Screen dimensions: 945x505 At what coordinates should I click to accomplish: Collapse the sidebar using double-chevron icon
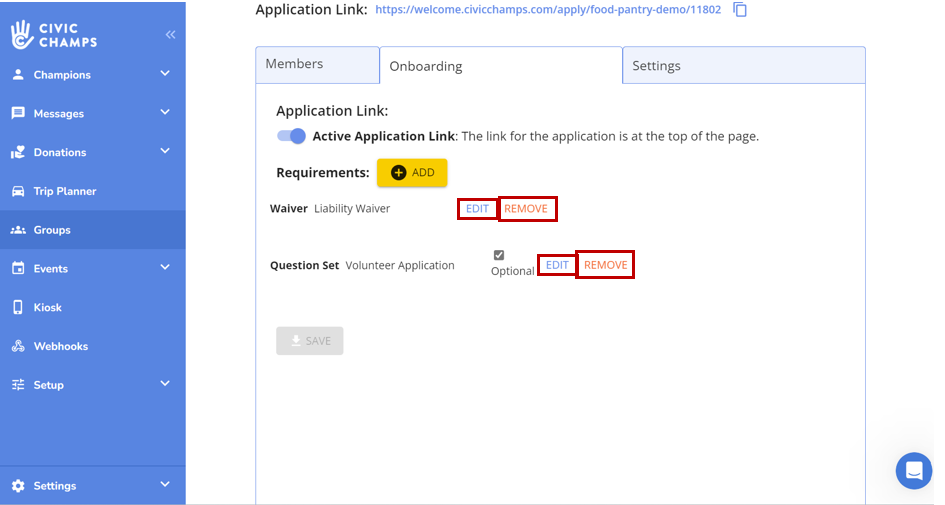(x=170, y=35)
